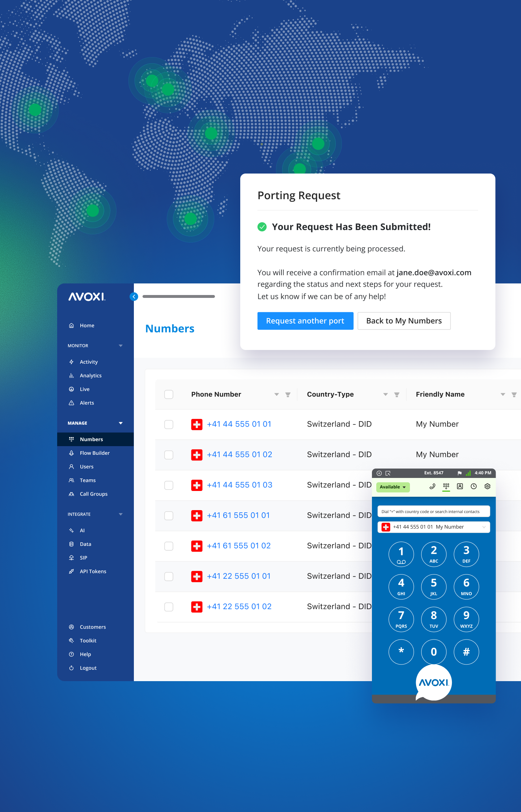Open the softphone contacts icon
Screen dimensions: 521x812
[460, 487]
